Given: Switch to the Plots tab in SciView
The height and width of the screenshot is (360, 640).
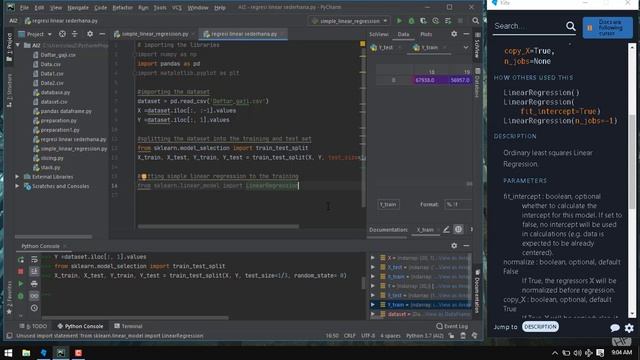Looking at the screenshot, I should (426, 34).
